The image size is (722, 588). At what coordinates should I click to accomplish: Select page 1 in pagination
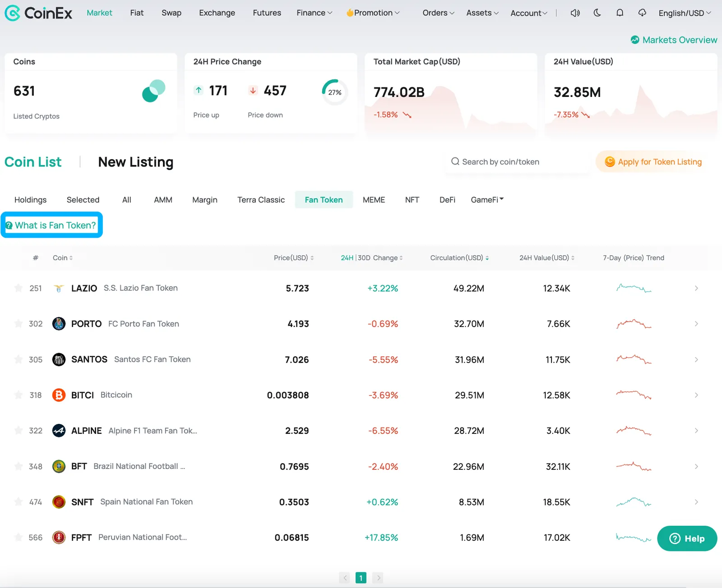[x=361, y=578]
